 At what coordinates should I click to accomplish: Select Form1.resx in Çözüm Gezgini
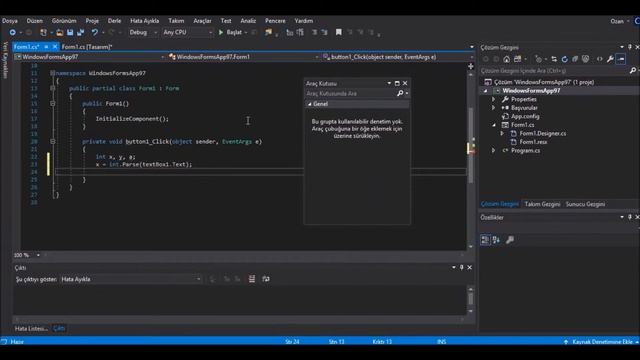click(x=533, y=142)
